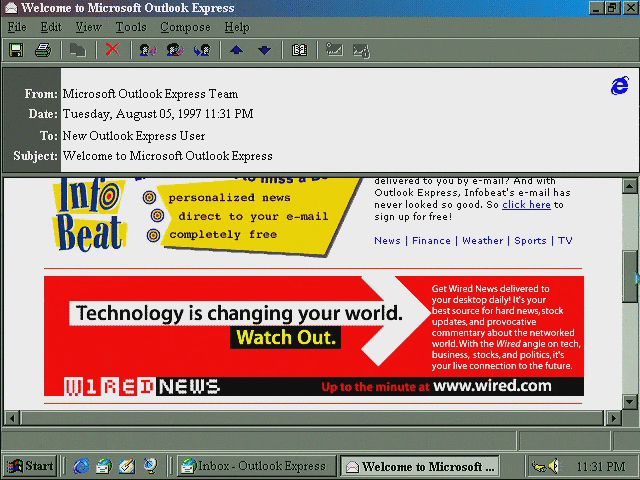This screenshot has height=480, width=640.
Task: Click the Wired News banner ad
Action: (x=314, y=336)
